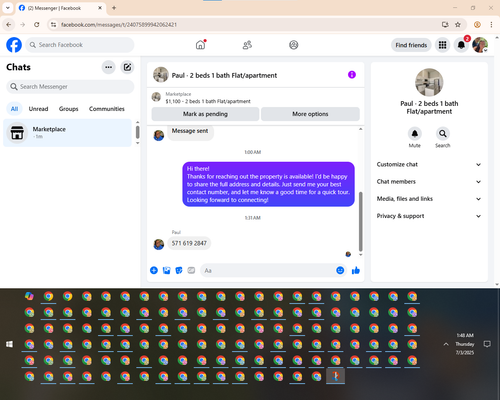Viewport: 500px width, 400px height.
Task: Open the Facebook menu grid icon
Action: pos(442,45)
